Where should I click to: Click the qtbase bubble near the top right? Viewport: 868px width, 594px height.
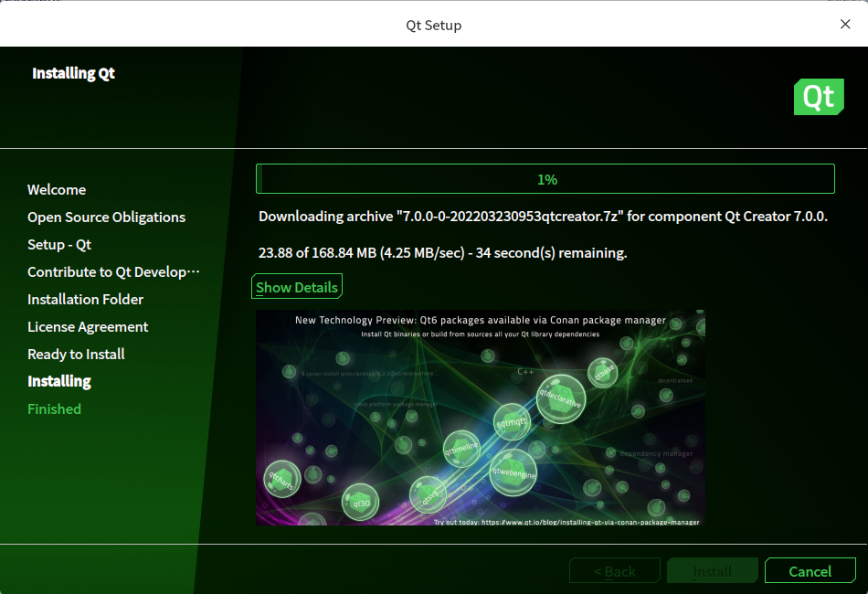coord(603,373)
